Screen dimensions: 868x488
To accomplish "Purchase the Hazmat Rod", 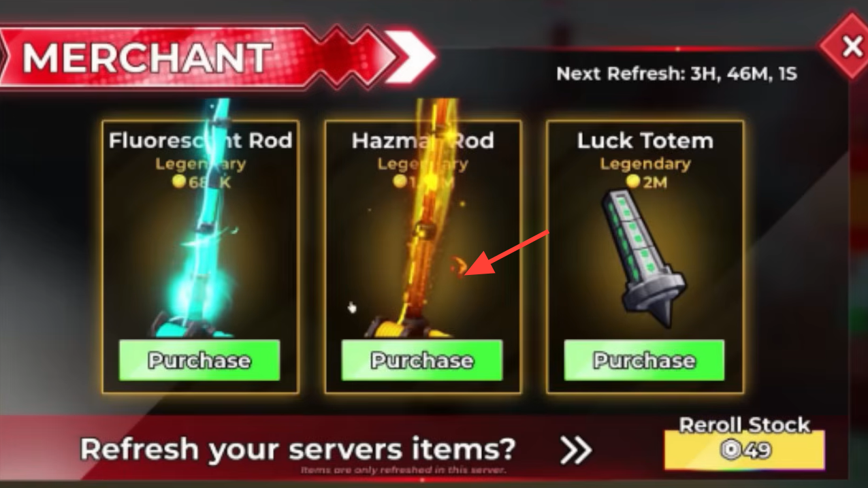I will 421,360.
